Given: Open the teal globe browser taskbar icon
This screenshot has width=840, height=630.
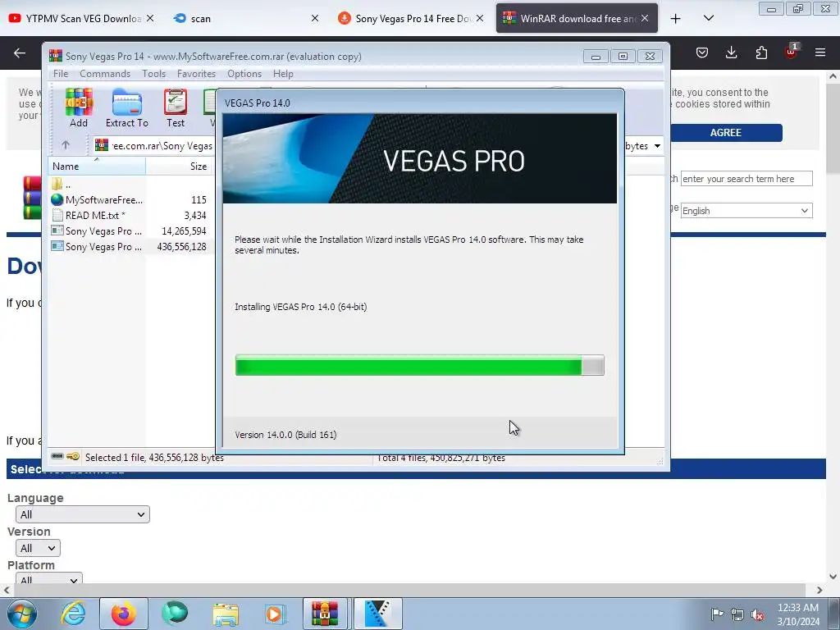Looking at the screenshot, I should click(x=175, y=614).
